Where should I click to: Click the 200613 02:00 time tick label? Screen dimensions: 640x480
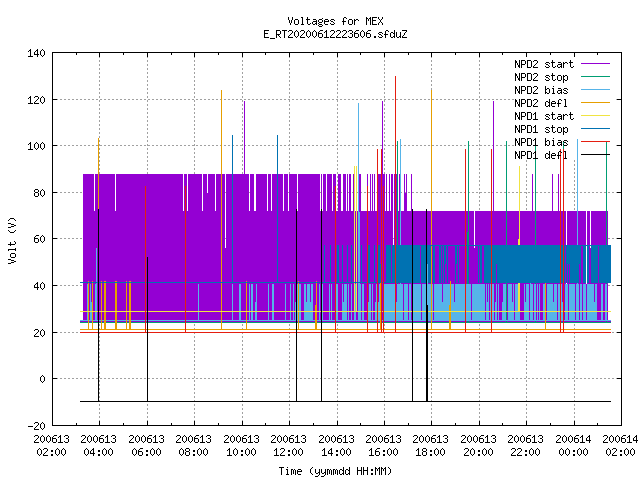coord(51,446)
